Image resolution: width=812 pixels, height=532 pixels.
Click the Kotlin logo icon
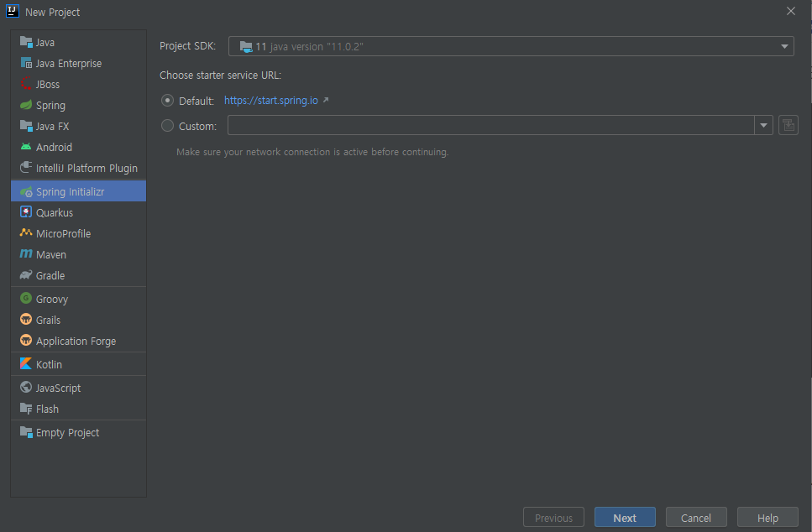point(26,364)
